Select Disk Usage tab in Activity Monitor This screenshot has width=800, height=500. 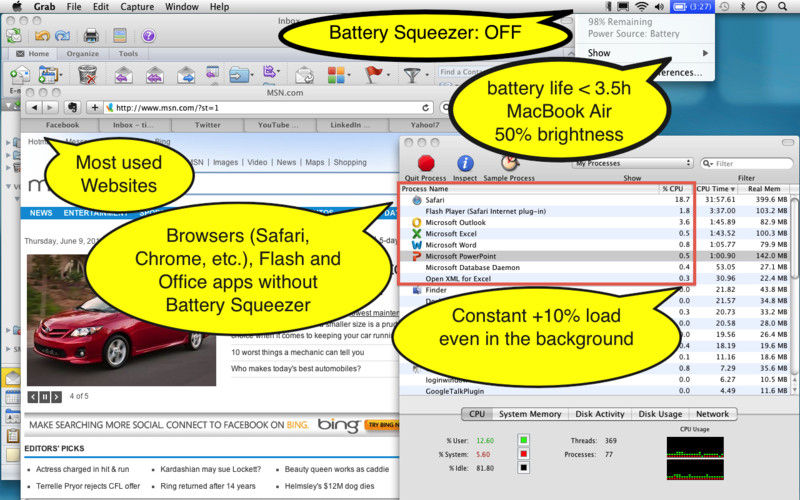pyautogui.click(x=660, y=414)
